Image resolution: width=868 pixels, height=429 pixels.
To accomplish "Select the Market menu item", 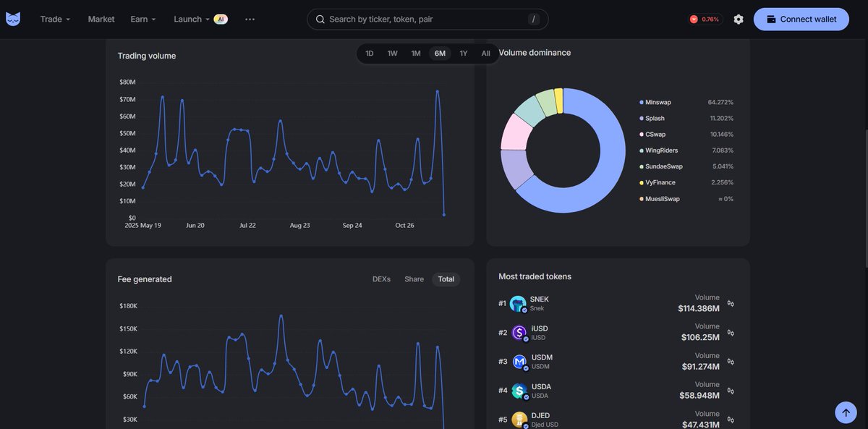I will tap(101, 19).
